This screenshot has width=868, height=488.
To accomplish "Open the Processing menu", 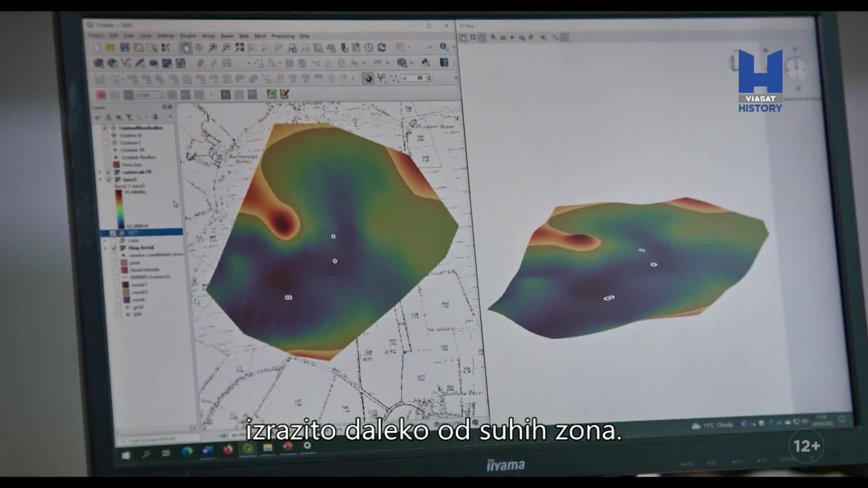I will click(x=283, y=36).
